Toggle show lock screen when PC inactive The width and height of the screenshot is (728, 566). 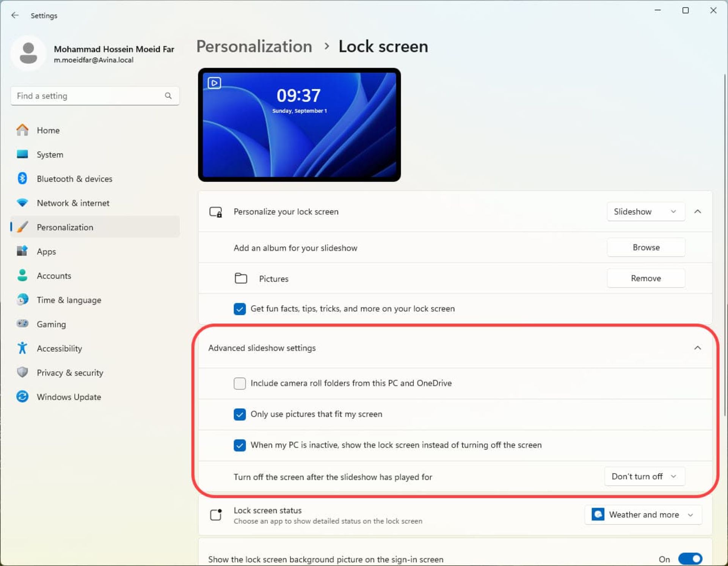(x=240, y=445)
